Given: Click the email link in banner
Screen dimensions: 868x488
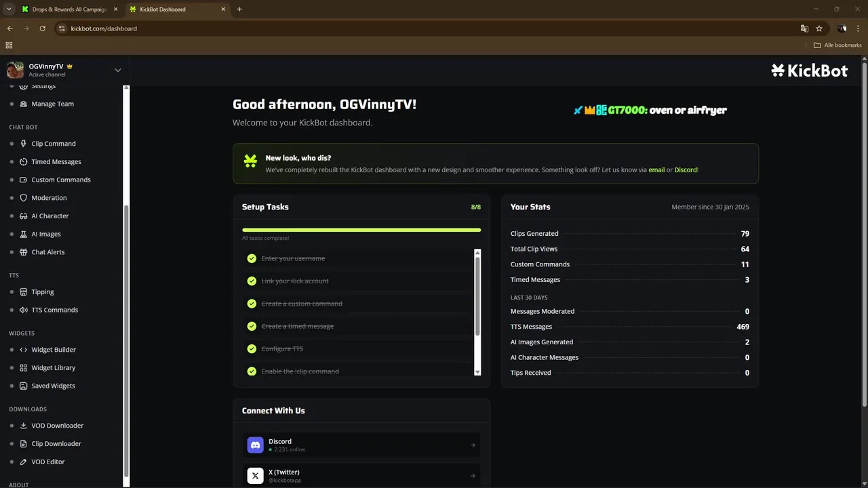Looking at the screenshot, I should (x=656, y=170).
